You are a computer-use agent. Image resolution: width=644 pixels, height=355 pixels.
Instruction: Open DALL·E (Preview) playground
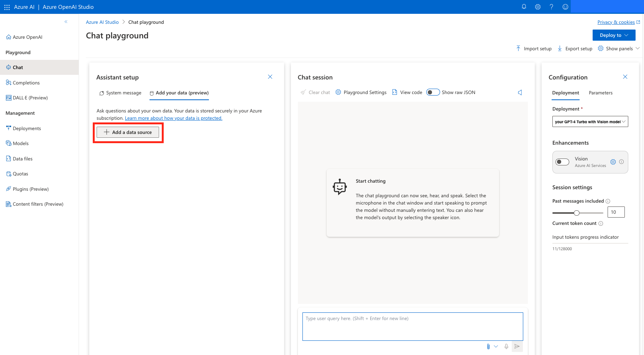[27, 98]
